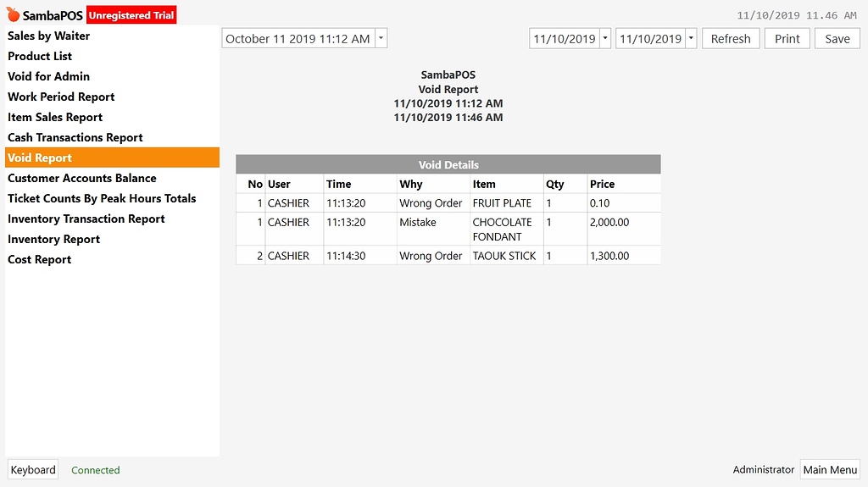The image size is (868, 487).
Task: Print the Void Report
Action: pyautogui.click(x=787, y=39)
